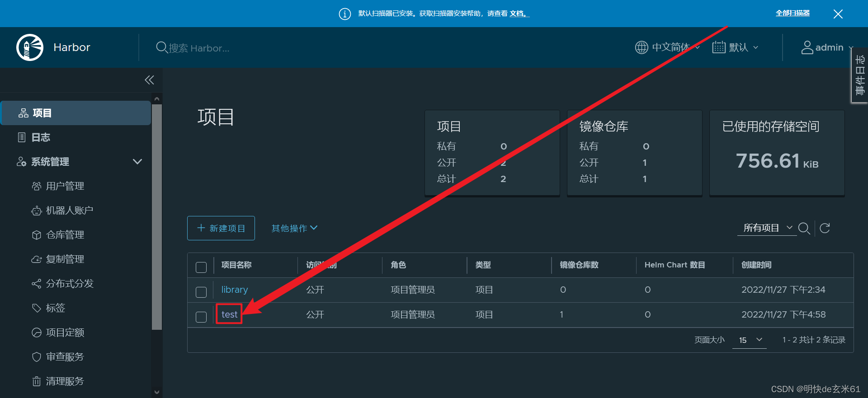The width and height of the screenshot is (868, 398).
Task: Click the 项目 sidebar icon
Action: (23, 113)
